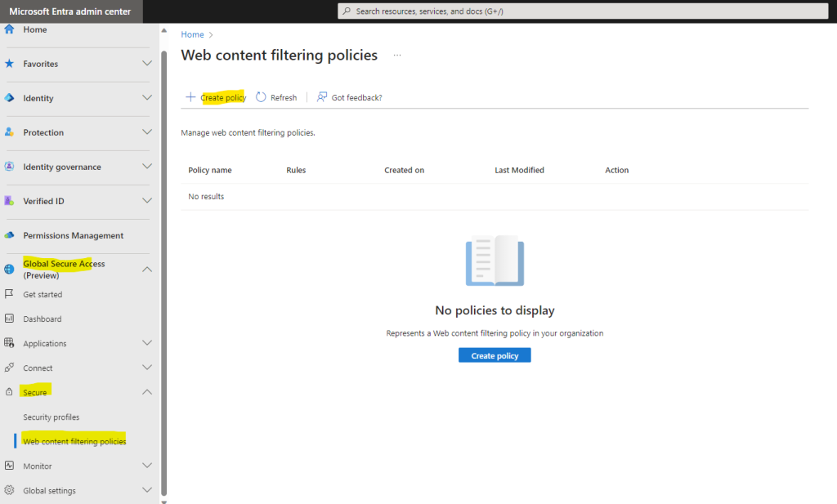The height and width of the screenshot is (504, 837).
Task: Expand the Identity section chevron
Action: (147, 97)
